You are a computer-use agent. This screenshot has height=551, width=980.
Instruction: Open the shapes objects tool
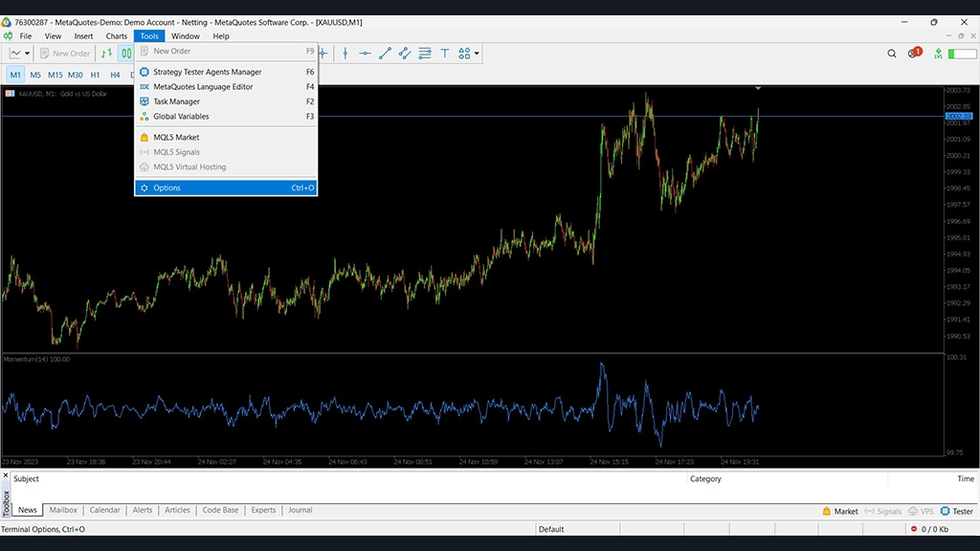(464, 54)
